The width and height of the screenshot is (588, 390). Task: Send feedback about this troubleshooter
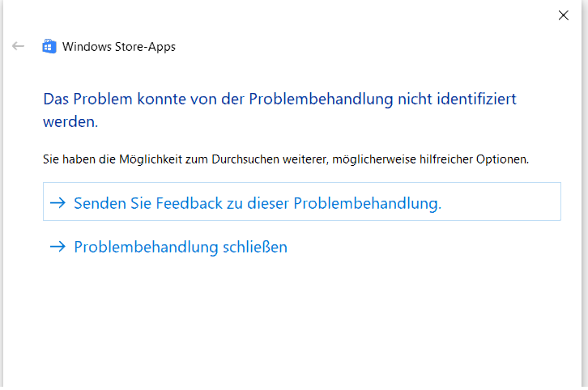[302, 201]
